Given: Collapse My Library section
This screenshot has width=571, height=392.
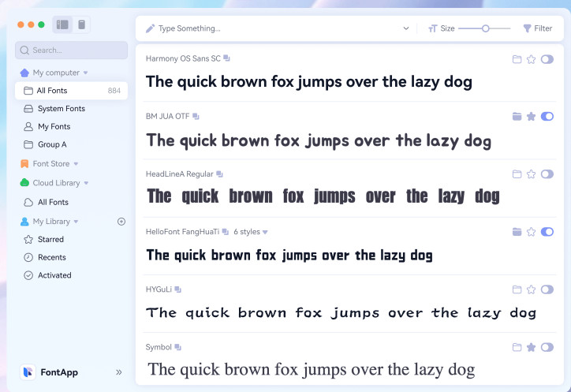Looking at the screenshot, I should tap(77, 222).
